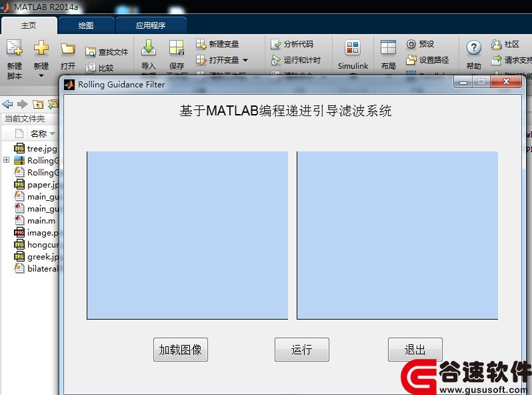Click Run and Time (运行和计时)
Image resolution: width=532 pixels, height=395 pixels.
[x=295, y=60]
